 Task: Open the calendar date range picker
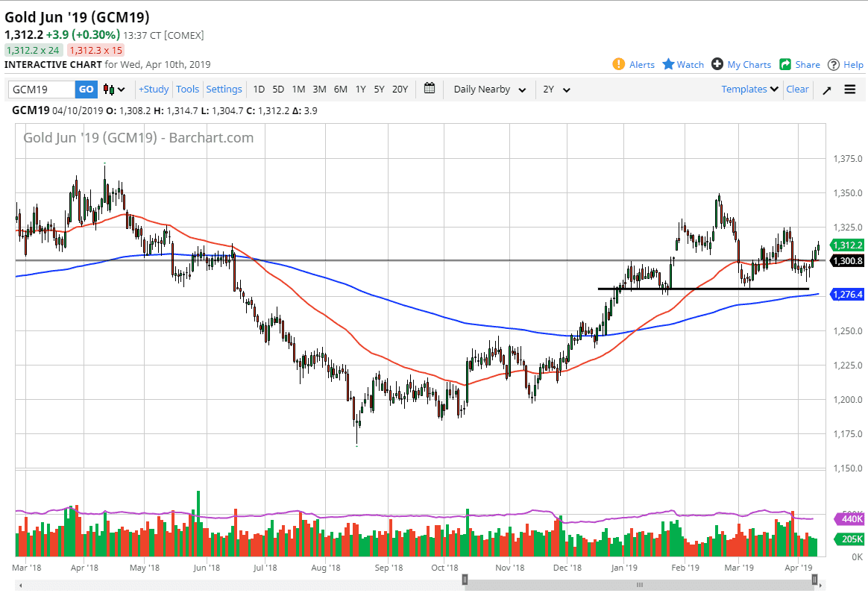click(430, 89)
